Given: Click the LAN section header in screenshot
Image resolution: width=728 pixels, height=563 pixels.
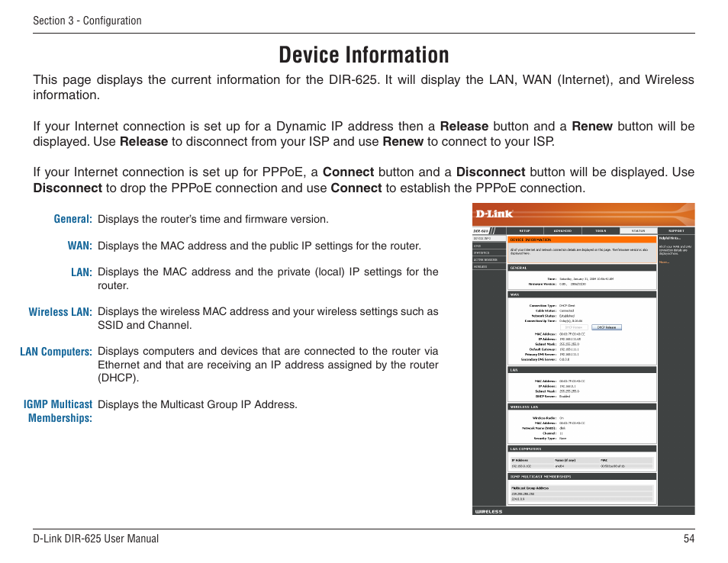Looking at the screenshot, I should point(582,371).
